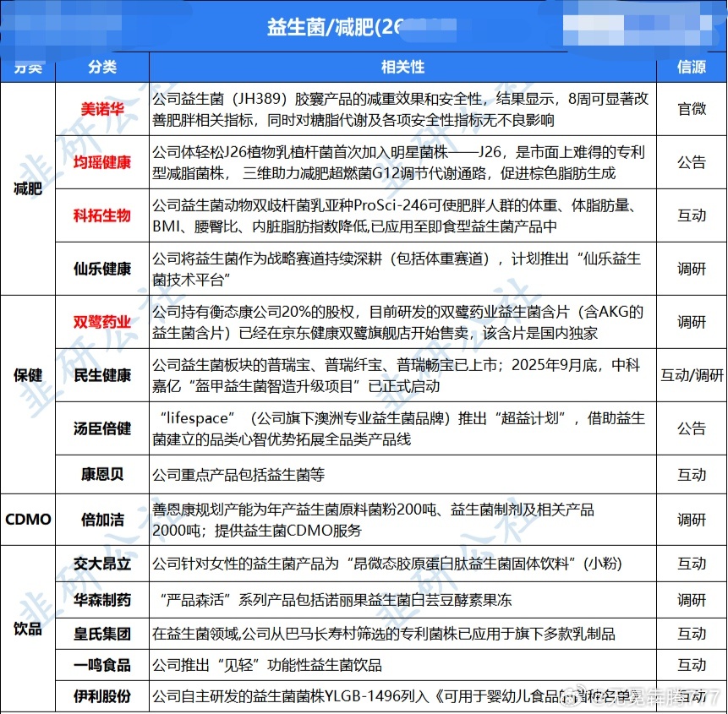Click the 汤臣倍健 company name

point(102,428)
